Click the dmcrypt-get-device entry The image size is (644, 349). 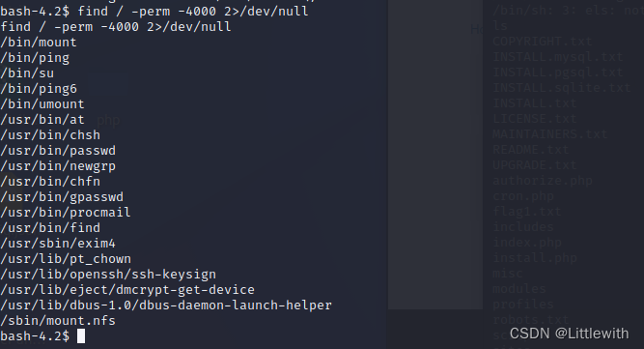pos(127,290)
